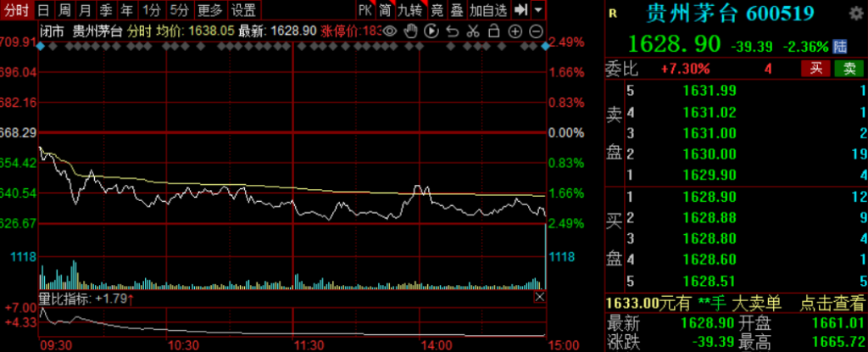Switch to the 周 weekly chart tab

pos(64,10)
